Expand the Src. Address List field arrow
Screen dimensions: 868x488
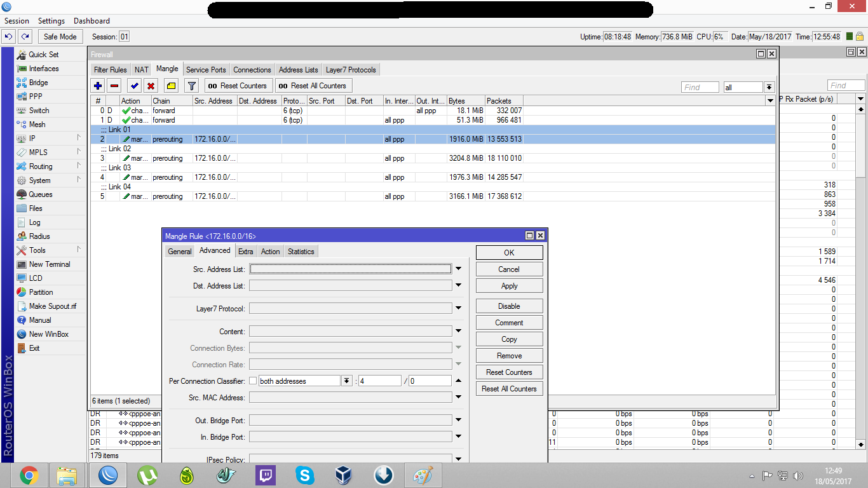(458, 269)
